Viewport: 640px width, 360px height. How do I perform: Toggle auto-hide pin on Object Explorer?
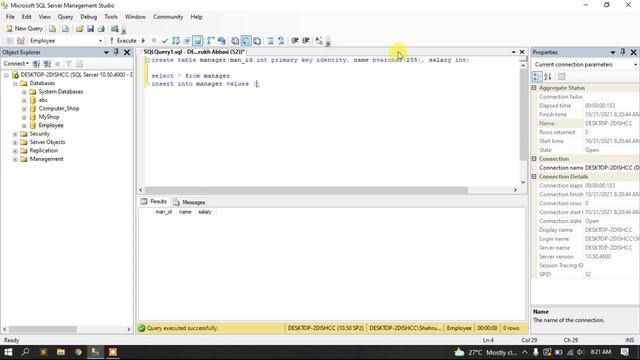116,52
